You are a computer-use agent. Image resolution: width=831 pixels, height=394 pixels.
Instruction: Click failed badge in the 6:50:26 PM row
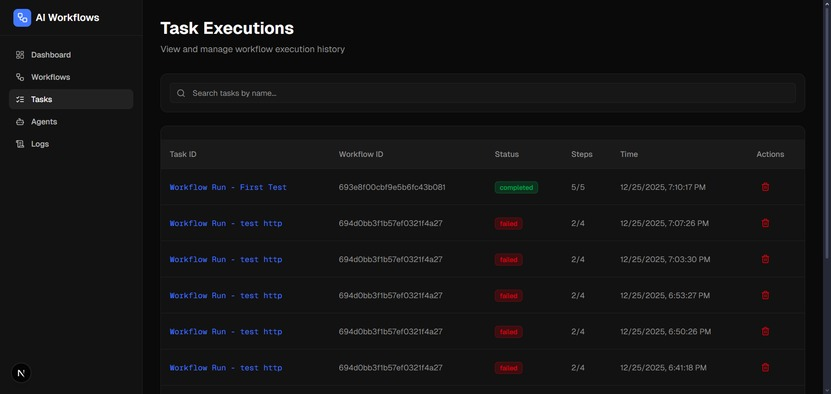pos(508,331)
